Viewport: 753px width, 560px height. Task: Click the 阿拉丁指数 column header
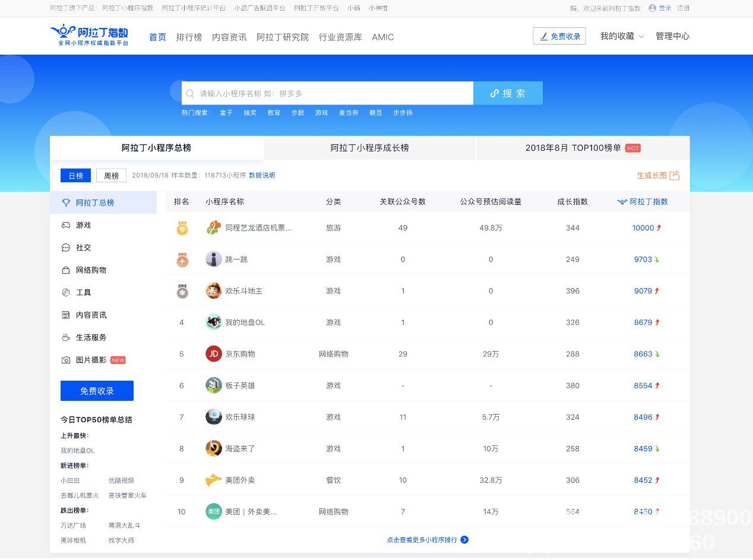click(x=643, y=202)
